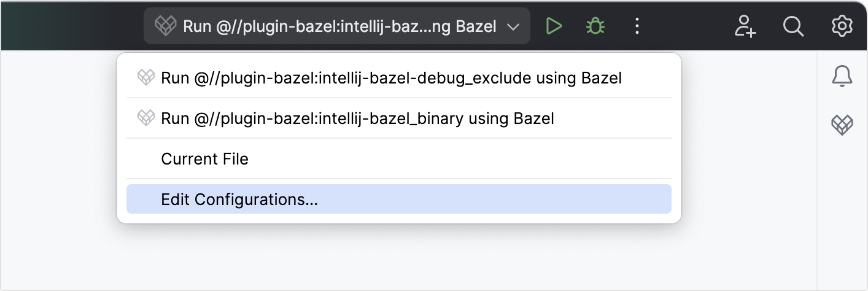Click the Bazel icon in the run widget
Image resolution: width=868 pixels, height=291 pixels.
(x=165, y=26)
